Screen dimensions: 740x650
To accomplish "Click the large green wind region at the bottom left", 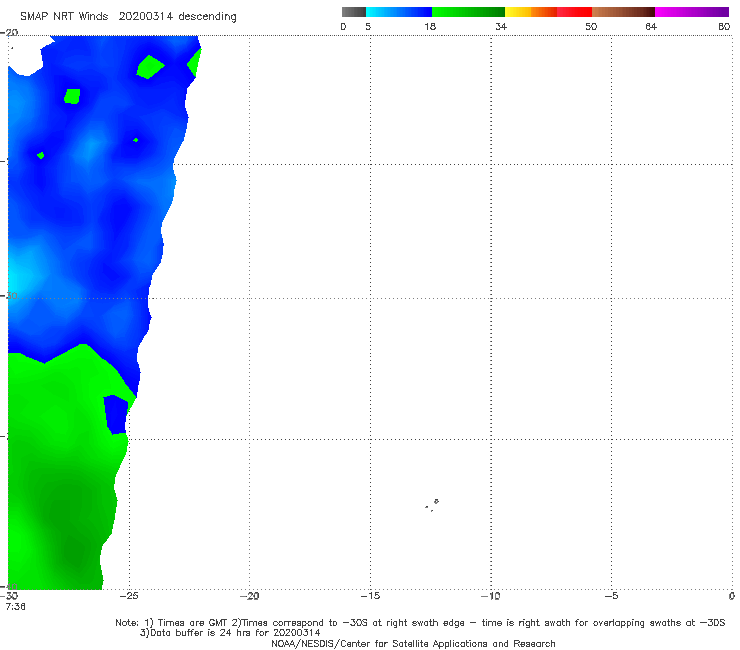I will pyautogui.click(x=61, y=472).
